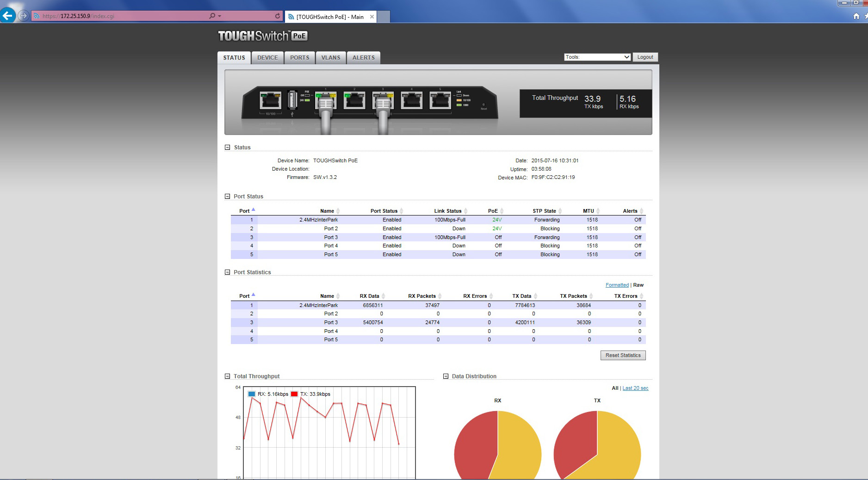Sort by MTU column
The width and height of the screenshot is (868, 480).
[x=591, y=211]
